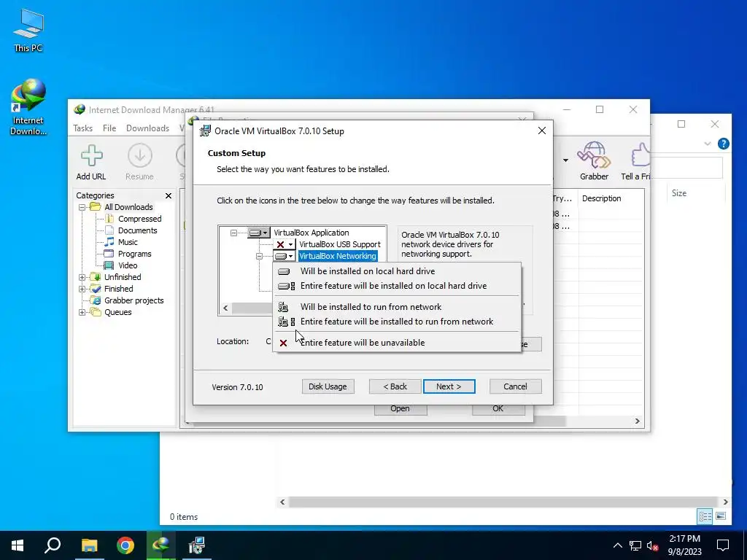
Task: Select Compressed category
Action: (139, 219)
